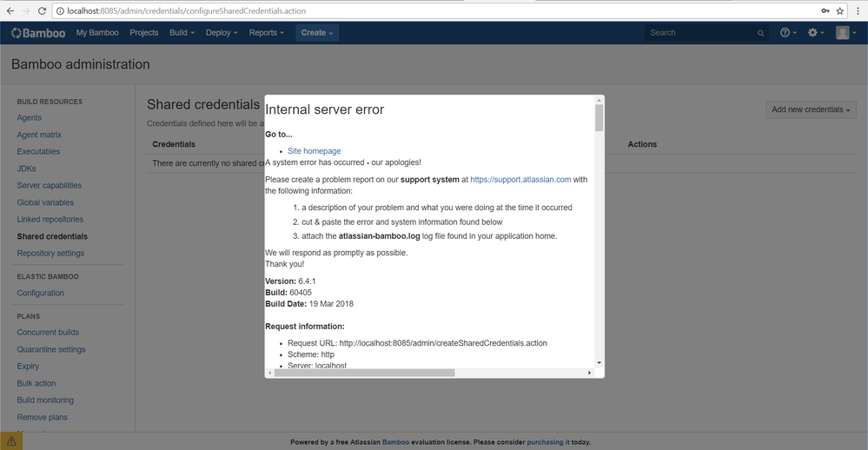Image resolution: width=868 pixels, height=450 pixels.
Task: Click the yellow warning triangle icon
Action: click(11, 441)
